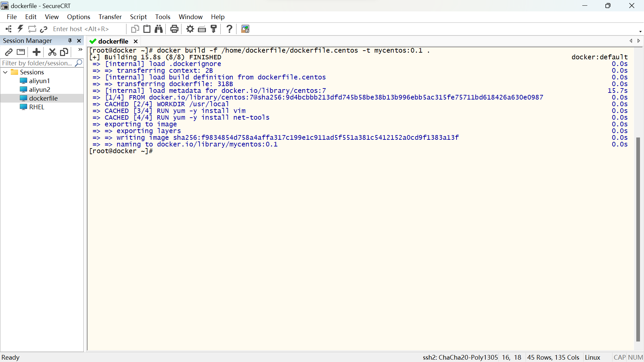
Task: Click the Connect in Tab chain icon
Action: pyautogui.click(x=44, y=29)
